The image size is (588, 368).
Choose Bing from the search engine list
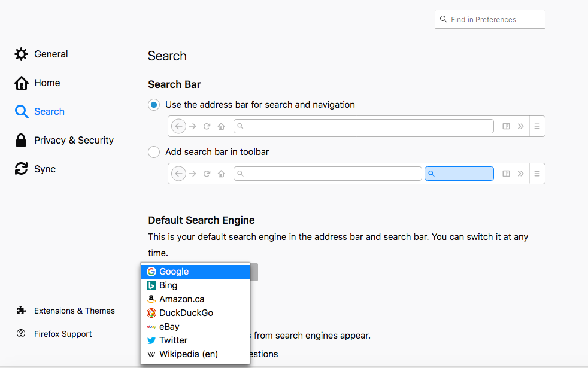(x=195, y=285)
